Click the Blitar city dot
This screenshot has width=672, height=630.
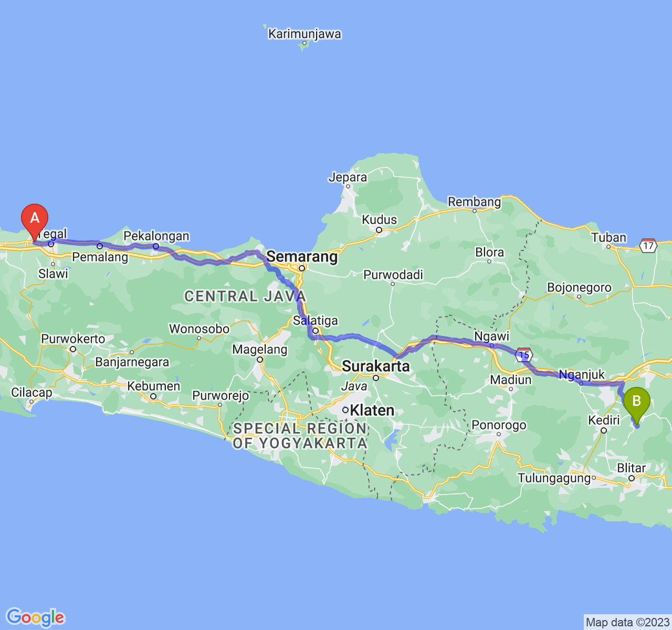pyautogui.click(x=632, y=478)
